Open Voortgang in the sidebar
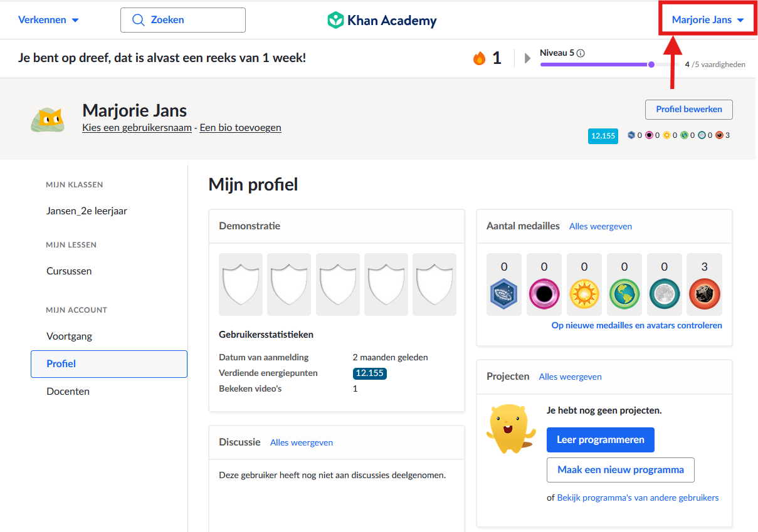Screen dimensions: 758x532 coord(69,336)
